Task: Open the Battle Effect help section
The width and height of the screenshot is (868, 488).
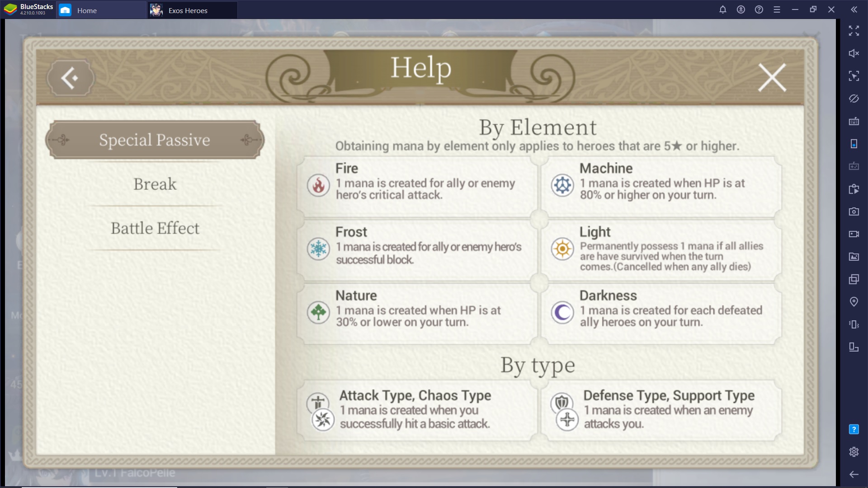Action: click(x=155, y=228)
